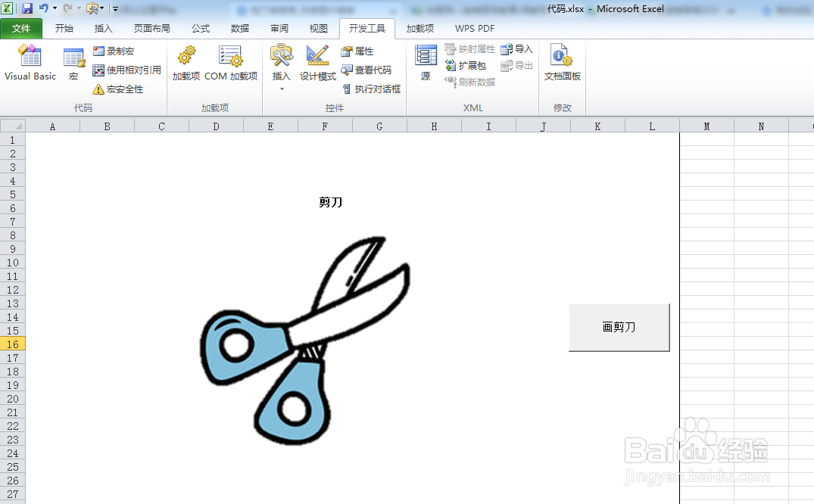Open the Document Panel (文档面板)
The image size is (814, 504).
point(562,64)
